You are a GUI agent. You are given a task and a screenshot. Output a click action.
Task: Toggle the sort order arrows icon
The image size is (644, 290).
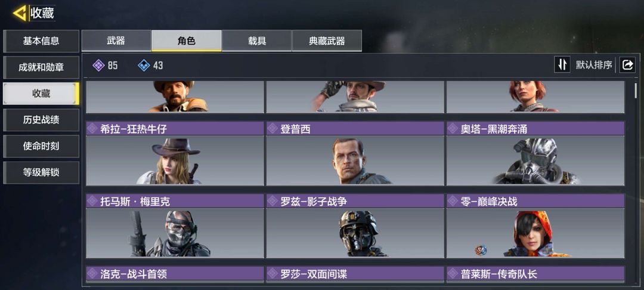562,65
